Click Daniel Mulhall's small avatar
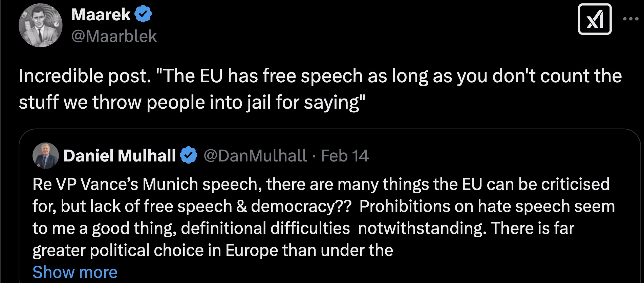The height and width of the screenshot is (283, 644). pos(45,156)
